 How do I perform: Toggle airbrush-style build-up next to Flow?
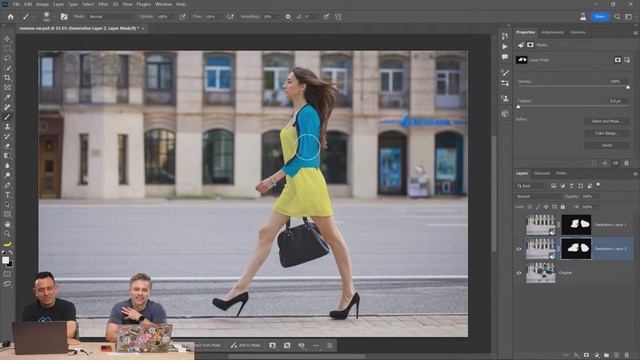[230, 17]
